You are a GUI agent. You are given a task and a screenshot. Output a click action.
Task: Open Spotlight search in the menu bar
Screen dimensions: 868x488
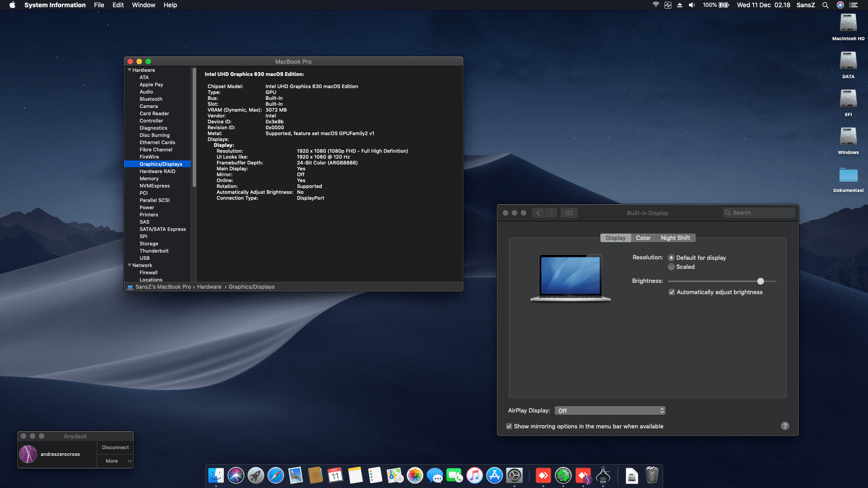point(826,5)
